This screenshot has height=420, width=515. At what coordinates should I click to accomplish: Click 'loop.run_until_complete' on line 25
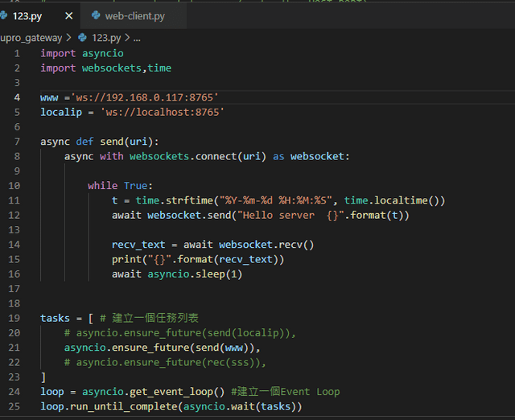coord(109,406)
